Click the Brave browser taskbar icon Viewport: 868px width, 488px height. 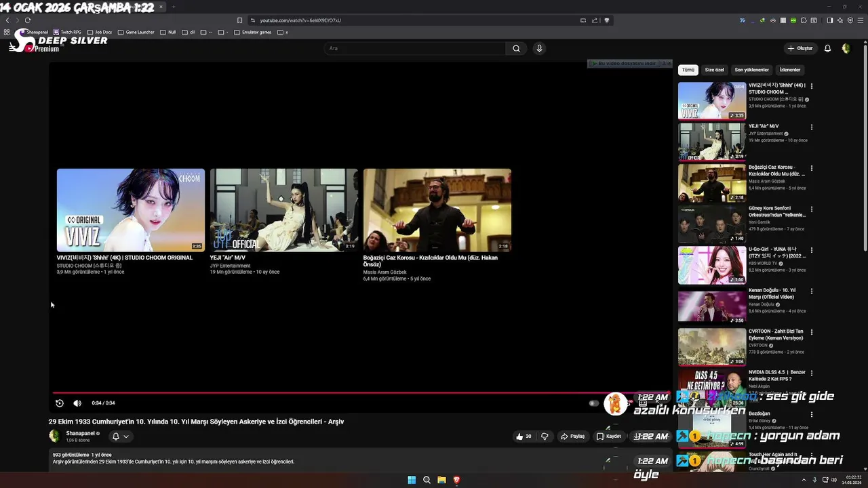click(456, 480)
